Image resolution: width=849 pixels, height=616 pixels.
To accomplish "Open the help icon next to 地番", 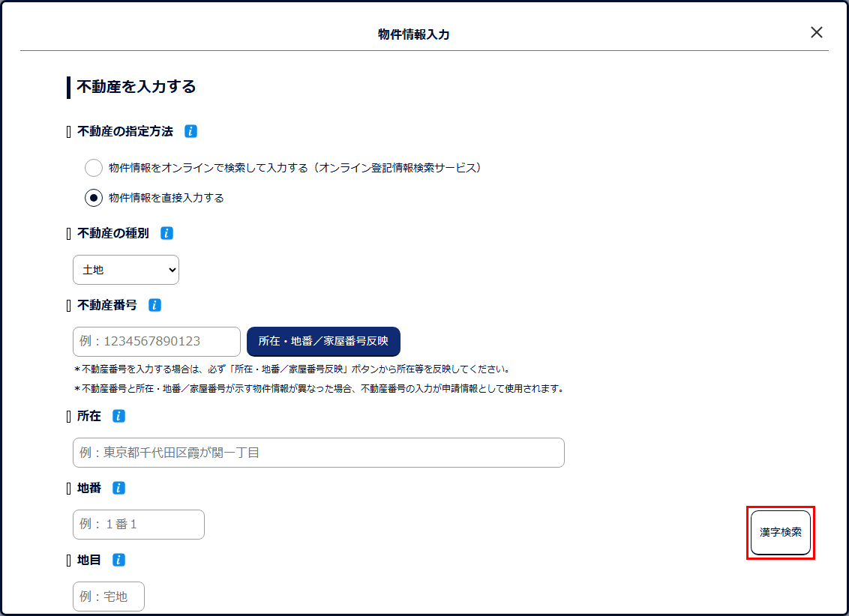I will pyautogui.click(x=118, y=488).
